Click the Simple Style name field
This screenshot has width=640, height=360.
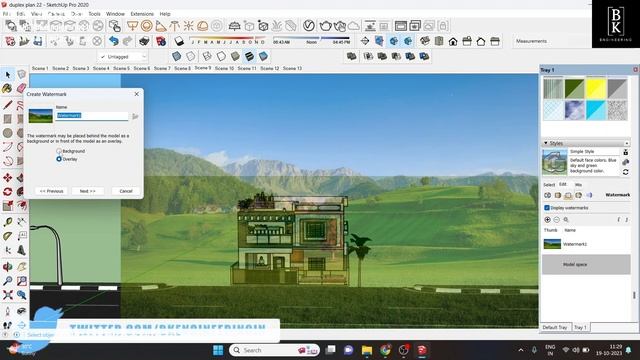point(594,151)
